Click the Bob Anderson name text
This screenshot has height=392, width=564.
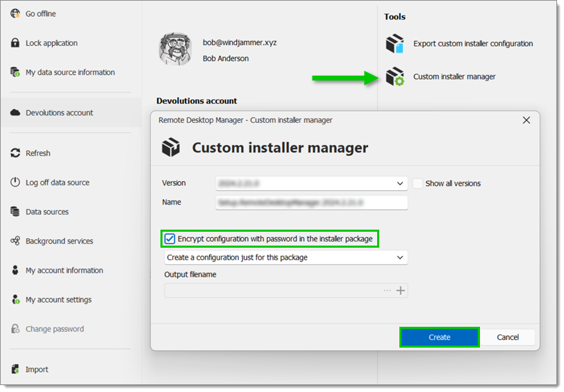tap(226, 58)
